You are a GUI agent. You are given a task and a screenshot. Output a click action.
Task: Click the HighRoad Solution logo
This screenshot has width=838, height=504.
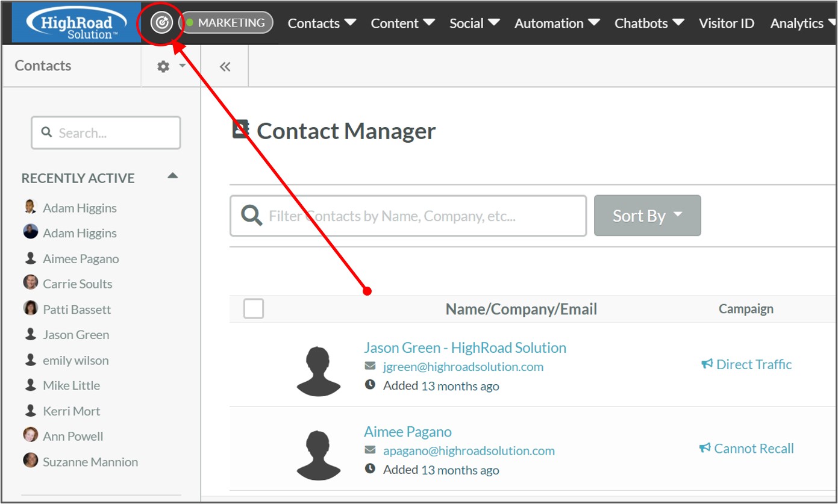74,22
